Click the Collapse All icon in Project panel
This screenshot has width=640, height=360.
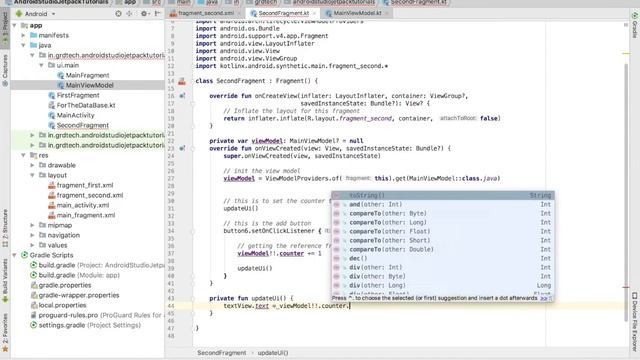[x=130, y=13]
